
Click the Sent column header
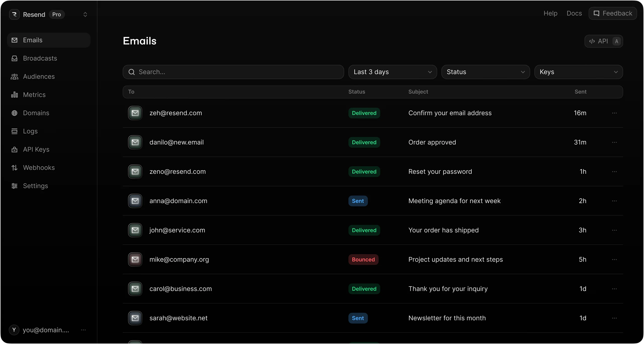coord(580,92)
